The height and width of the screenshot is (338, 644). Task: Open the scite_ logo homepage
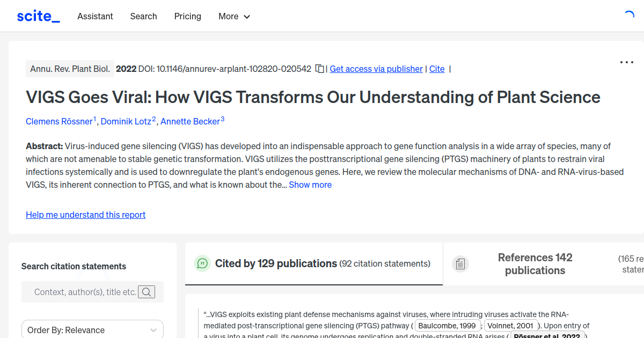38,16
